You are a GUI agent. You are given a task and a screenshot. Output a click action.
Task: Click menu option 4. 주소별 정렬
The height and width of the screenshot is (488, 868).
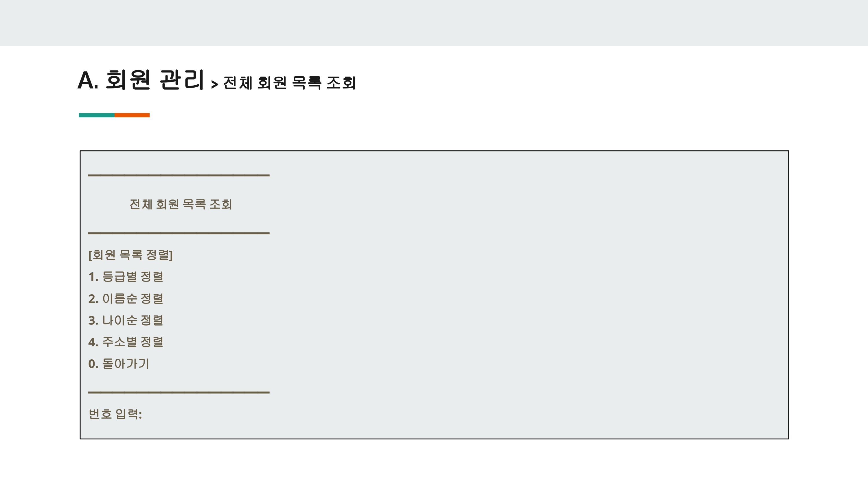click(126, 342)
